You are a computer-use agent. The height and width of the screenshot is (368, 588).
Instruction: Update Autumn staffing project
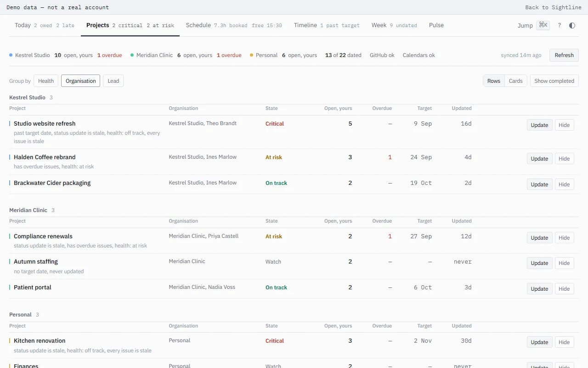pyautogui.click(x=539, y=263)
